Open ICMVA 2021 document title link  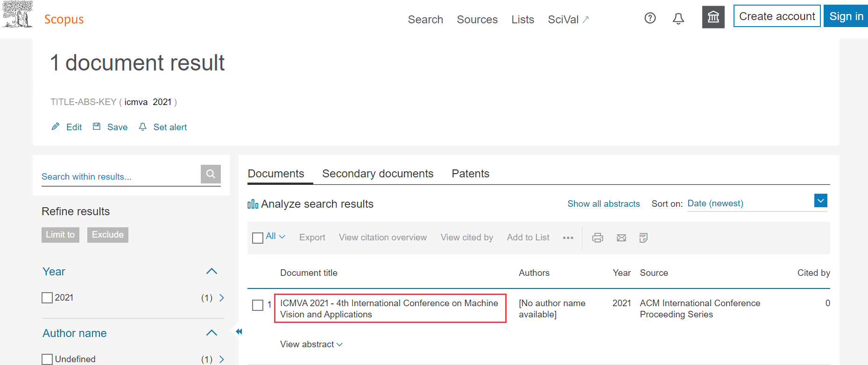tap(389, 309)
